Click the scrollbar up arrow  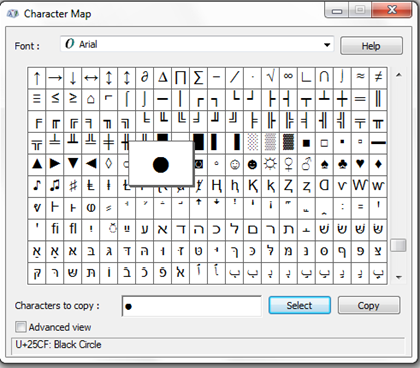point(398,75)
